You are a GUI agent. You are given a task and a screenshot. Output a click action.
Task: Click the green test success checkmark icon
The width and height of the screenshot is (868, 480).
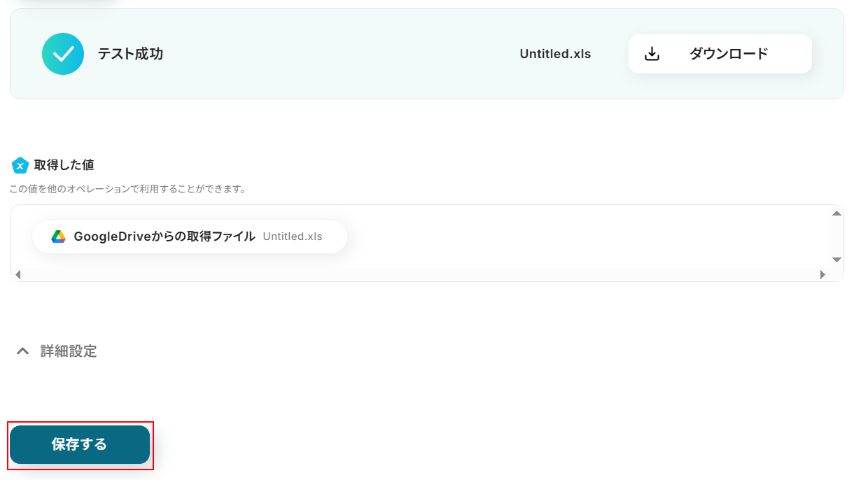63,54
